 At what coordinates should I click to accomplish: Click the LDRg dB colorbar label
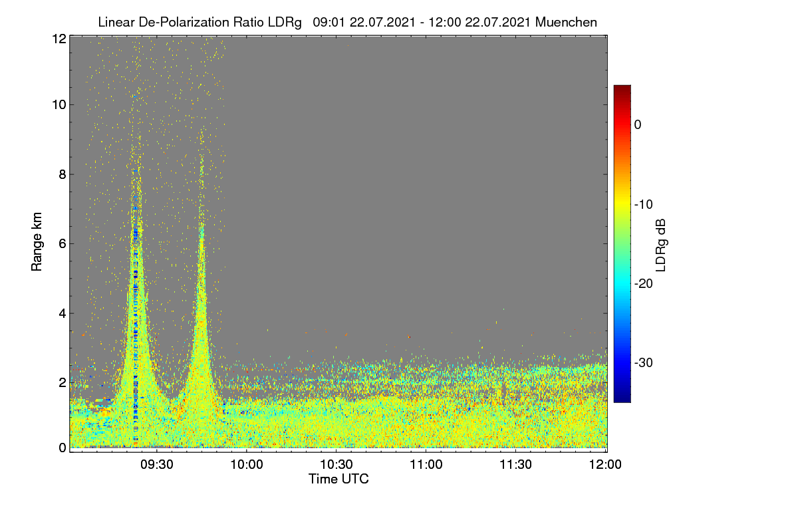click(660, 245)
